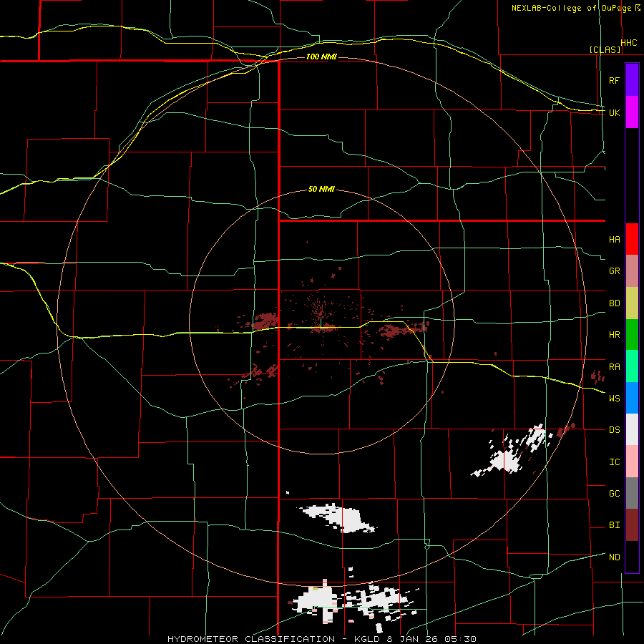Click the ND legend label

click(x=614, y=557)
